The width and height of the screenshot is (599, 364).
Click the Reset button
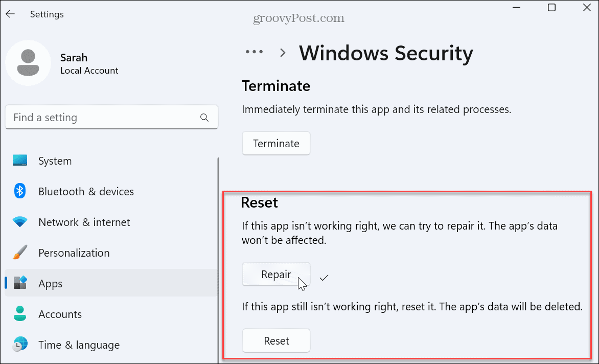[x=276, y=340]
